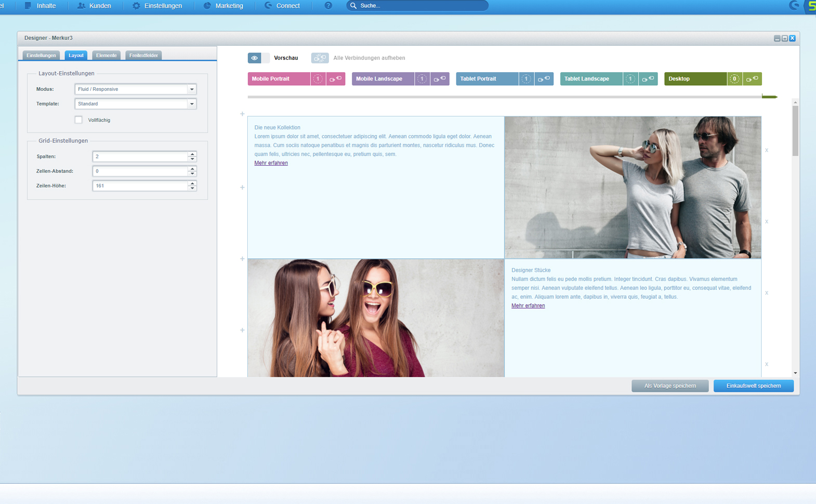Click the number badge on Mobile Landscape
816x504 pixels.
[x=422, y=79]
